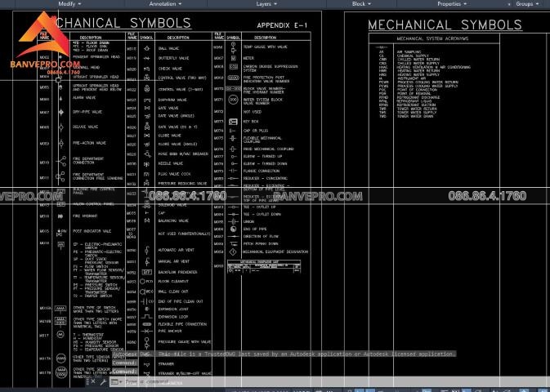Select the key box symbol

[233, 122]
